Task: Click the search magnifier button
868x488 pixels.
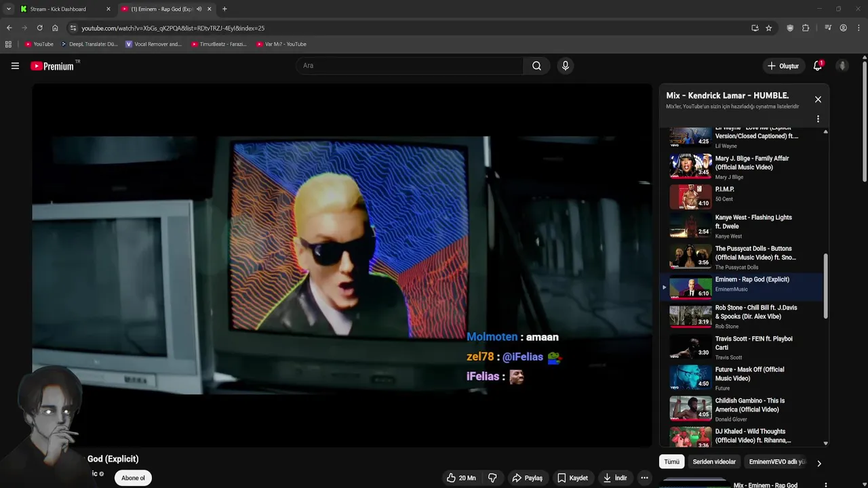Action: tap(536, 66)
